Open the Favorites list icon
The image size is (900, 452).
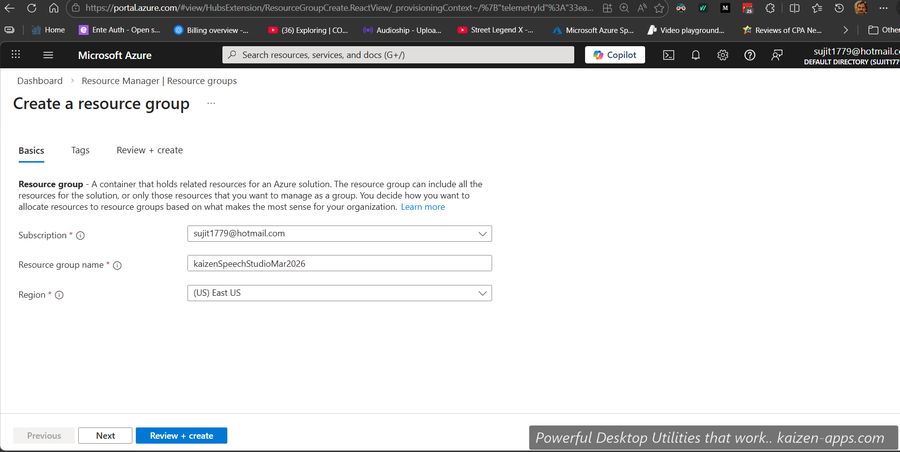click(817, 8)
